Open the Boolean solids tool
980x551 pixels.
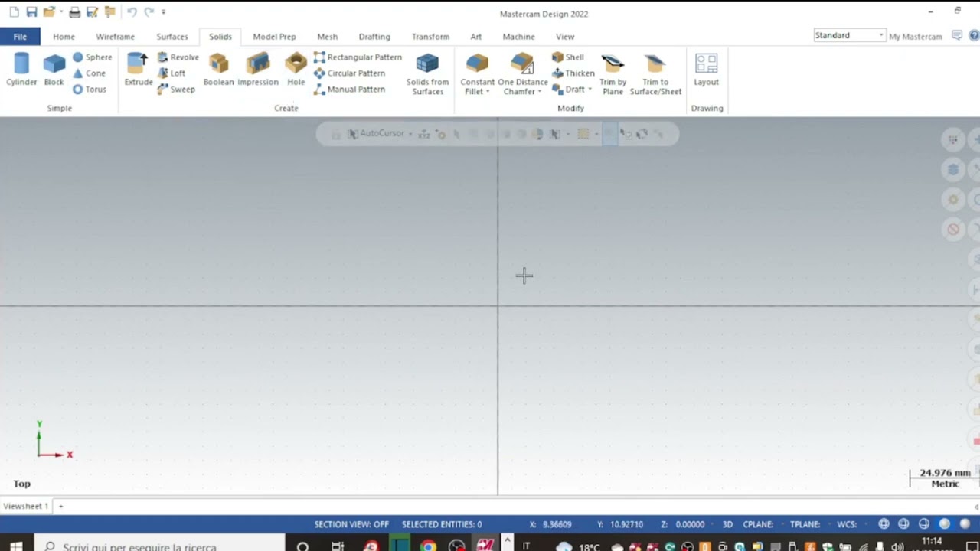(x=218, y=70)
